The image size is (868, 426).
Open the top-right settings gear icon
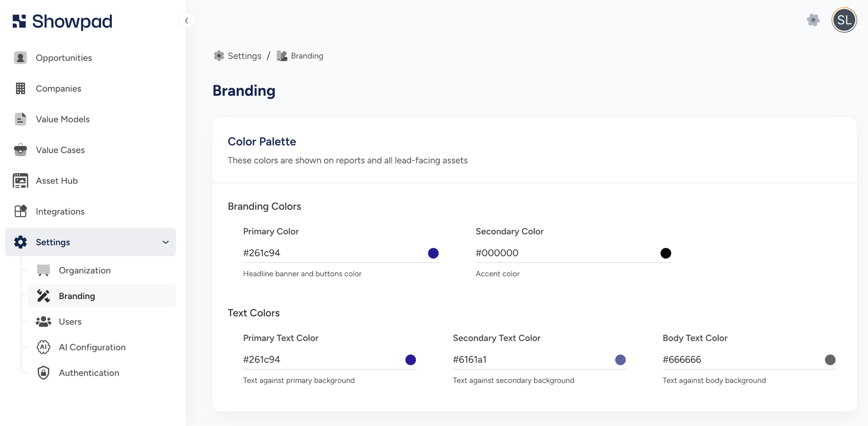click(x=813, y=20)
